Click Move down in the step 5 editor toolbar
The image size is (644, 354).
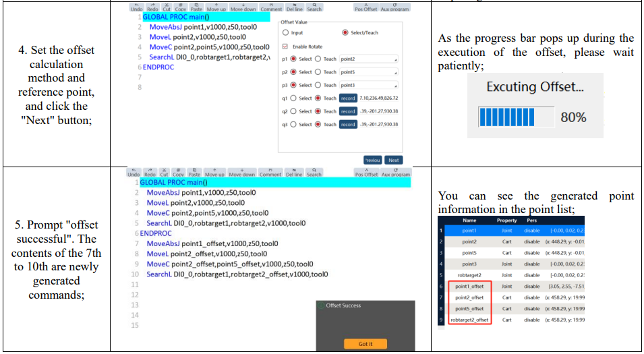coord(242,173)
